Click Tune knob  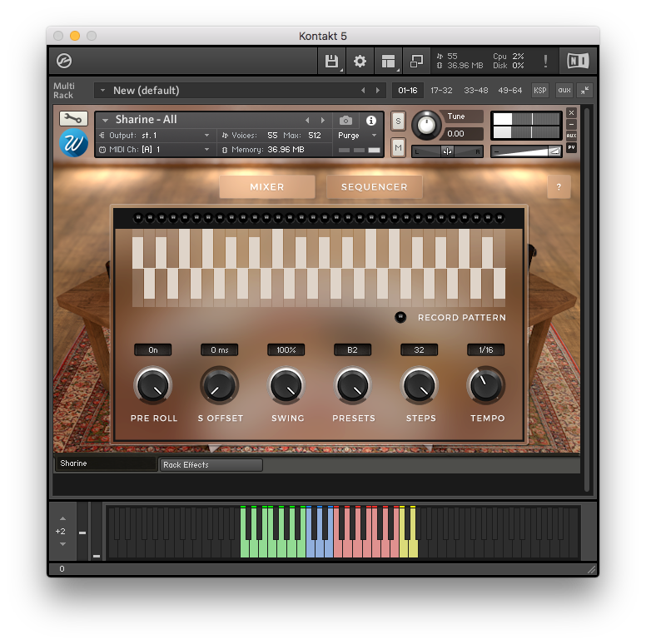point(426,124)
